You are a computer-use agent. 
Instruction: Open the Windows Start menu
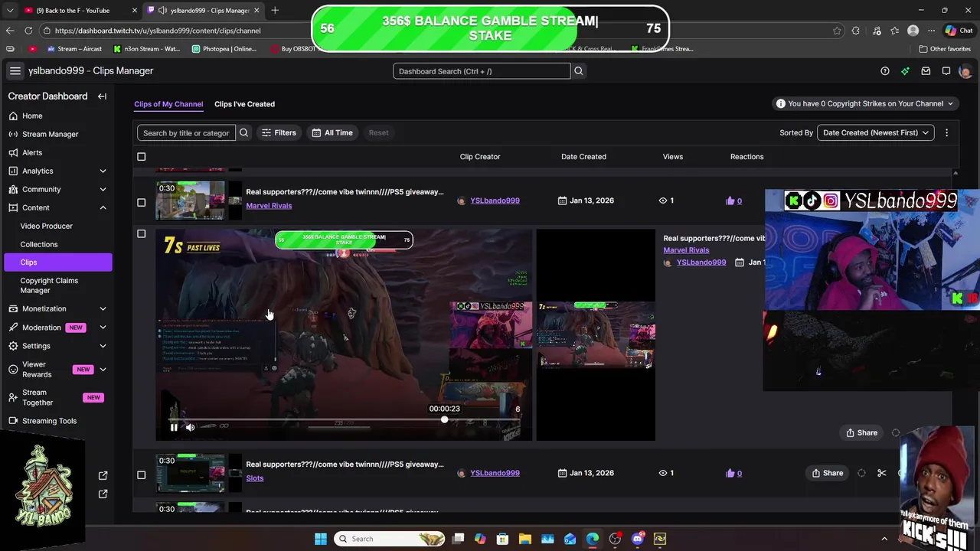coord(321,539)
